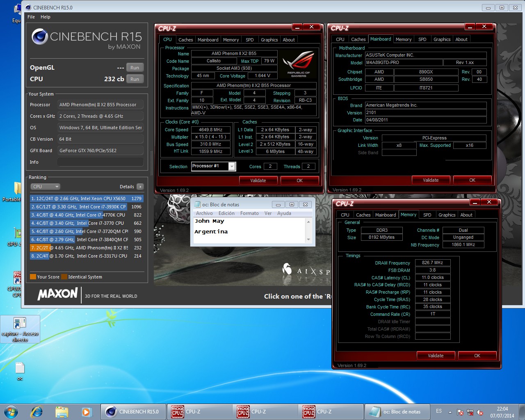Click the ES language indicator

pyautogui.click(x=439, y=411)
